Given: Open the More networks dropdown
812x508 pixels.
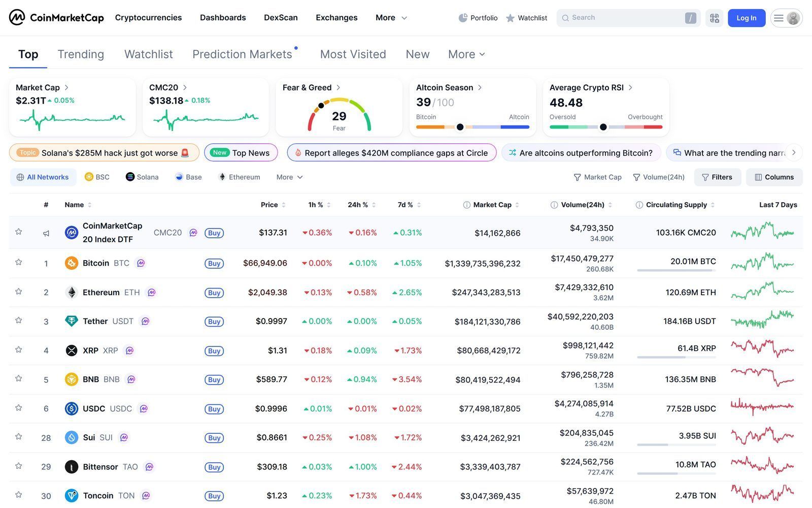Looking at the screenshot, I should [289, 177].
